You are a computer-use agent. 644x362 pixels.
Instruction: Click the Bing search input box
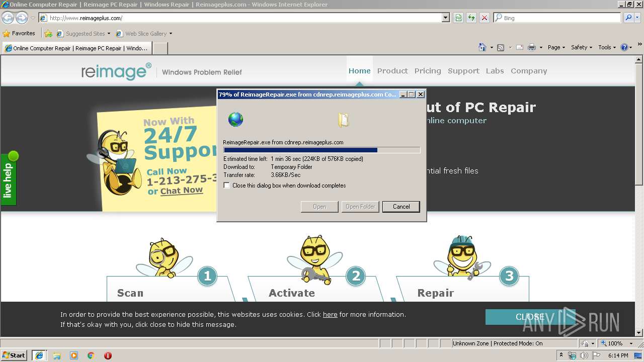[x=557, y=18]
